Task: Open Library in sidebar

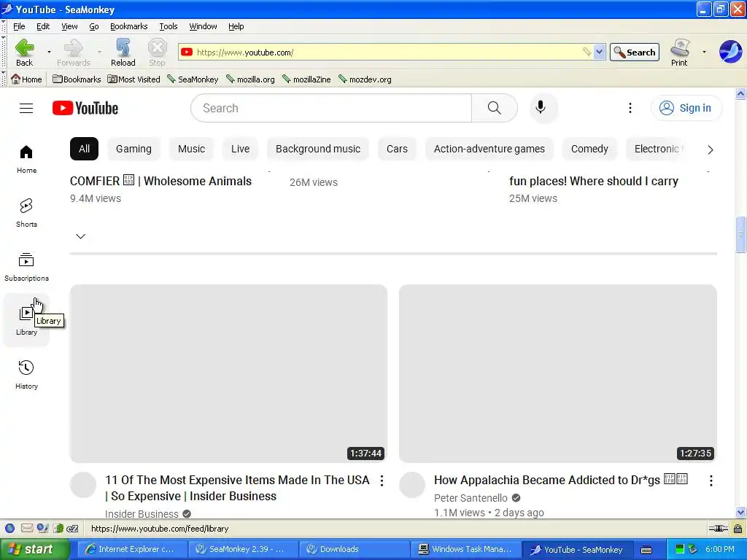Action: 26,321
